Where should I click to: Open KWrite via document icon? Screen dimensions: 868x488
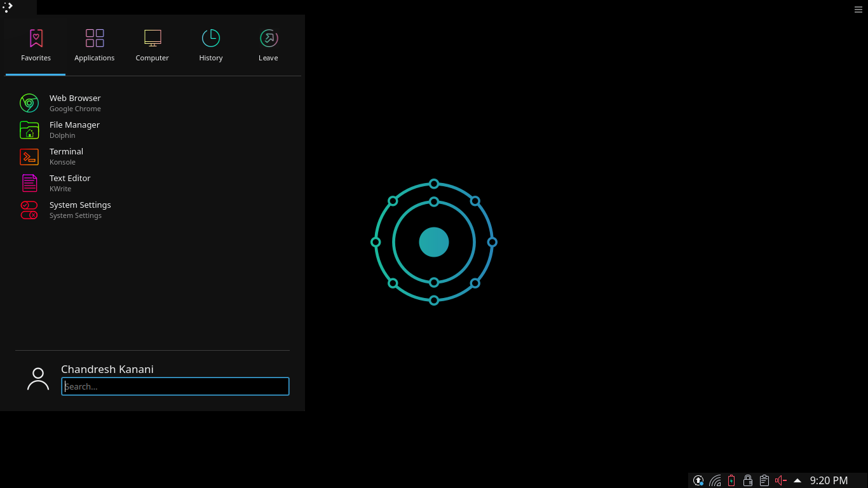tap(29, 183)
